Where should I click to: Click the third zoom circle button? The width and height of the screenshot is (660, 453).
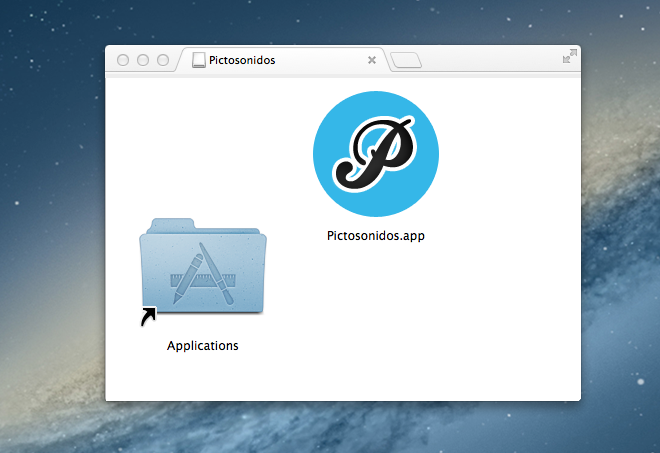coord(163,60)
